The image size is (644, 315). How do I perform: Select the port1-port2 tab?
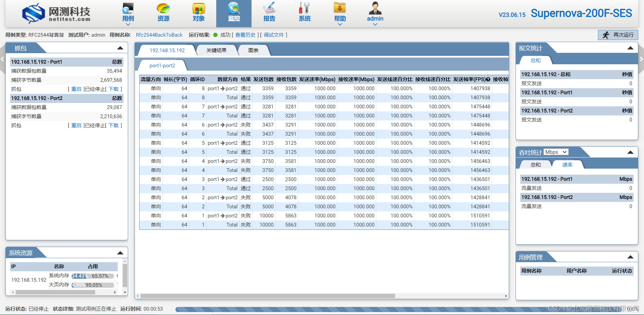[162, 66]
